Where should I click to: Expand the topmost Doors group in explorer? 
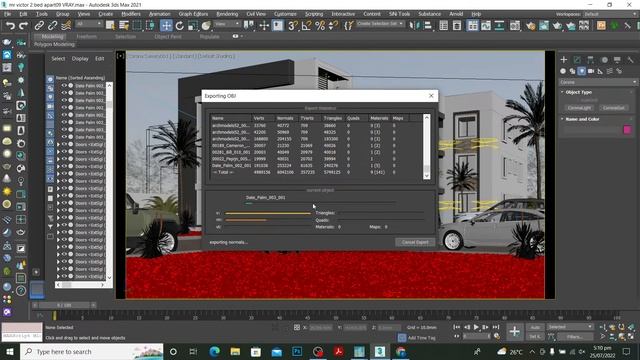click(x=58, y=144)
